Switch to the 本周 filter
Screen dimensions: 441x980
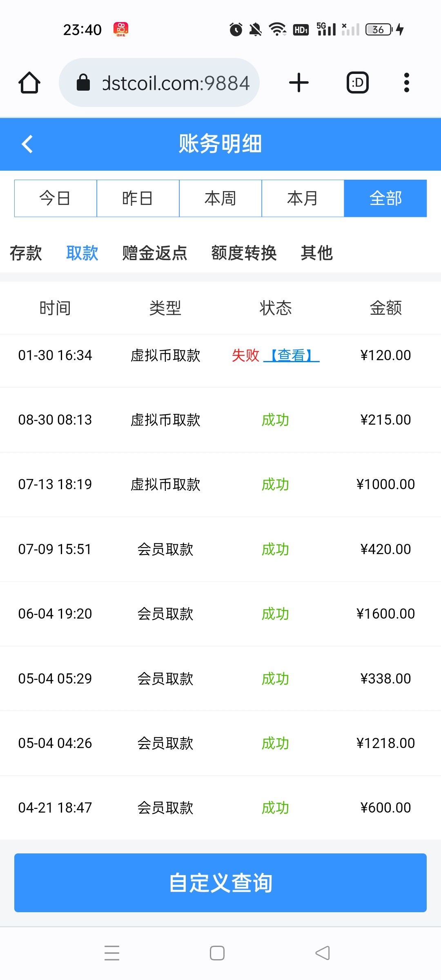coord(220,198)
